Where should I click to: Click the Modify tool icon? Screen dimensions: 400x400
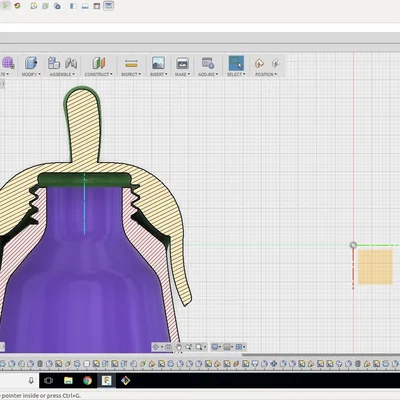(x=31, y=63)
